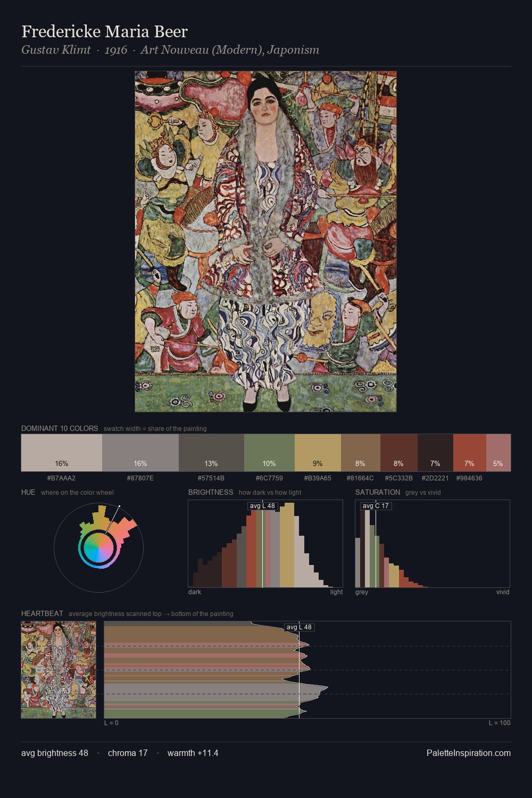Select the 7% rust red swatch #984636
Viewport: 532px width, 798px height.
[470, 453]
